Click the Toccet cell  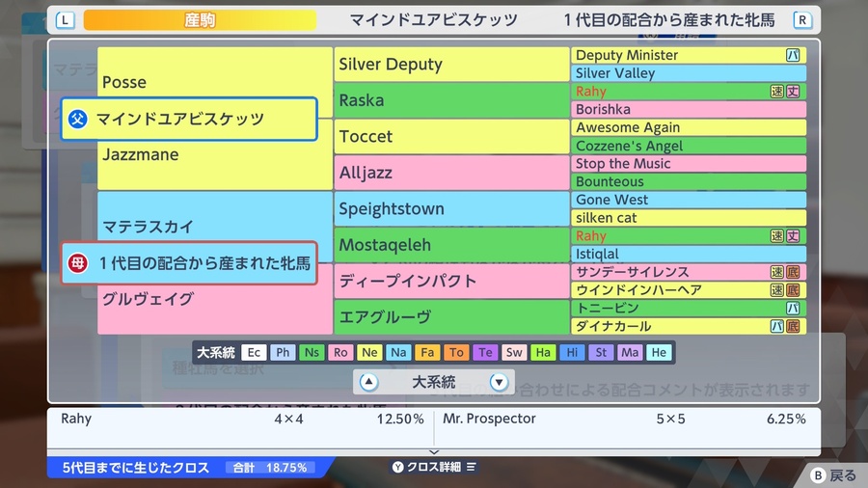coord(451,137)
